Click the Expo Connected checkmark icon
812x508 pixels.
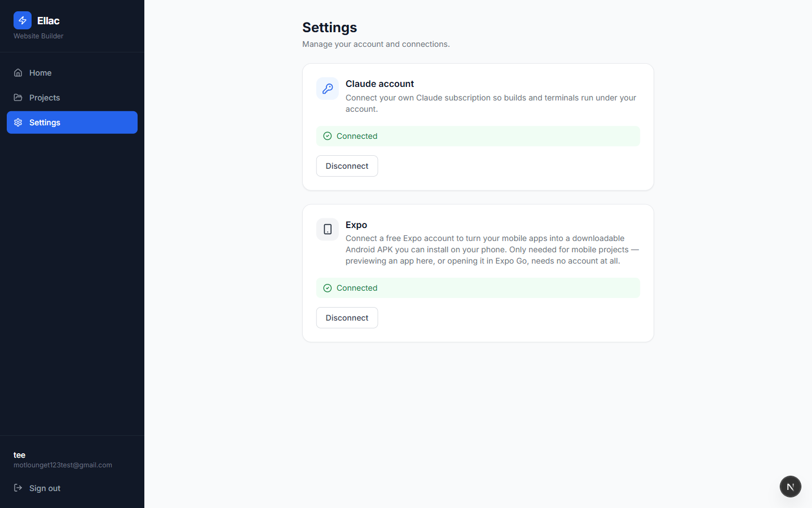[x=328, y=288]
